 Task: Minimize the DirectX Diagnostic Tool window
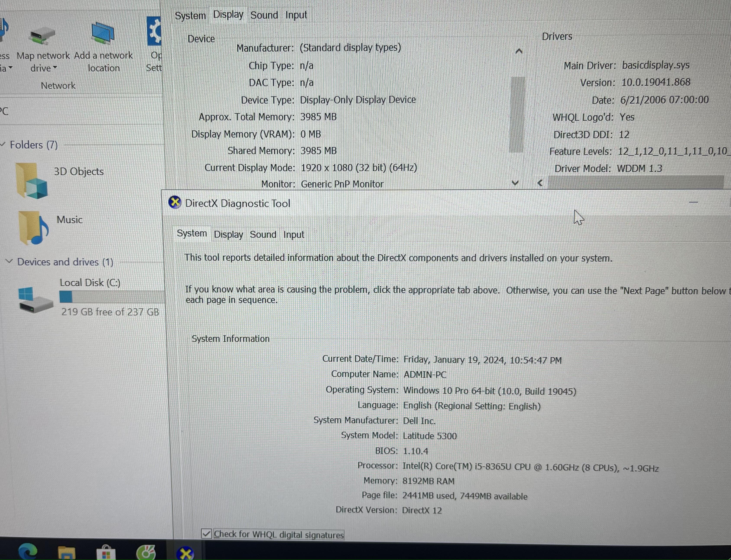pos(694,202)
